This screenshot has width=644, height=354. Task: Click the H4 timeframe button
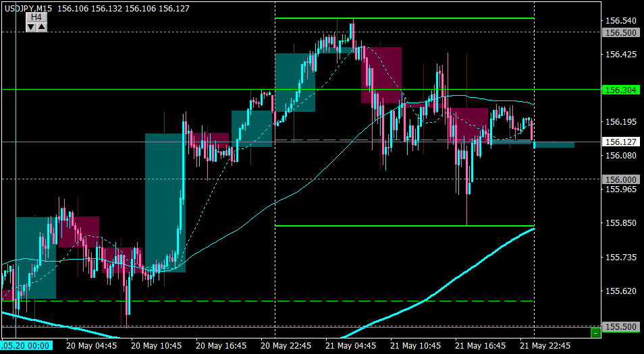pyautogui.click(x=36, y=18)
